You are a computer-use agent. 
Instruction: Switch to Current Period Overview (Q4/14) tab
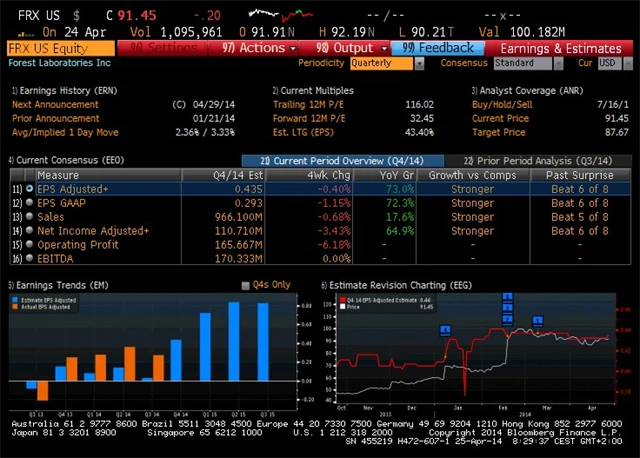(329, 160)
